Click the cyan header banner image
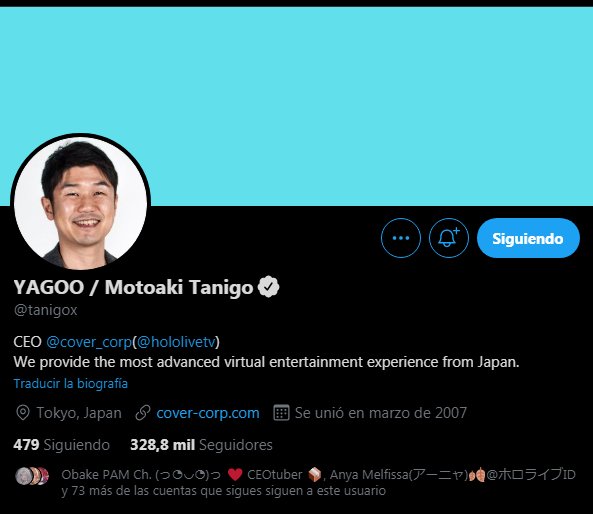Viewport: 593px width, 514px height. pyautogui.click(x=296, y=106)
